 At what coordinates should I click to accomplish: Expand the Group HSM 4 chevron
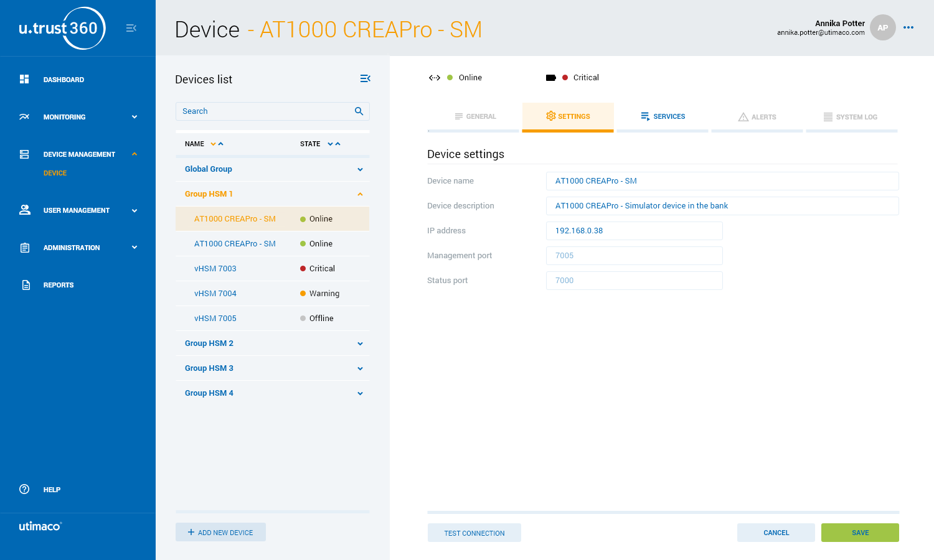(360, 393)
